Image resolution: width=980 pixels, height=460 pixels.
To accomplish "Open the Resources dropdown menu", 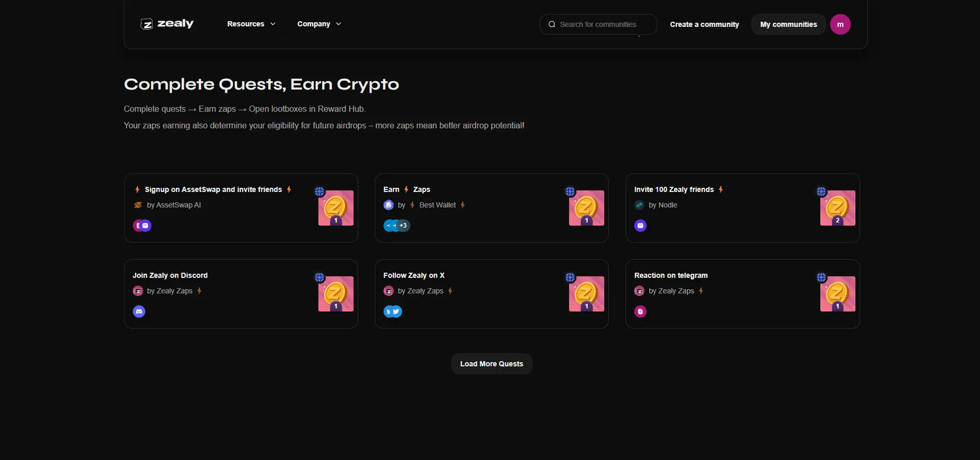I will click(x=251, y=24).
